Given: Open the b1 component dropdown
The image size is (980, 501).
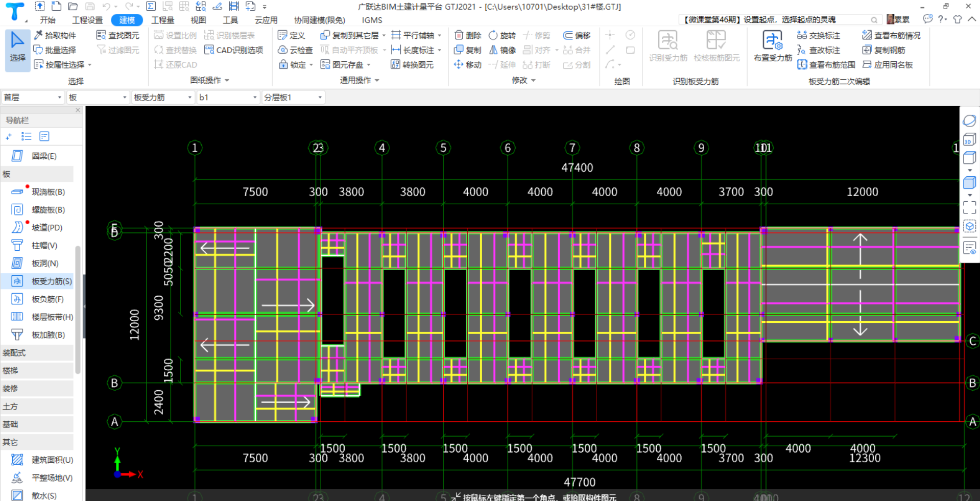Looking at the screenshot, I should (228, 98).
